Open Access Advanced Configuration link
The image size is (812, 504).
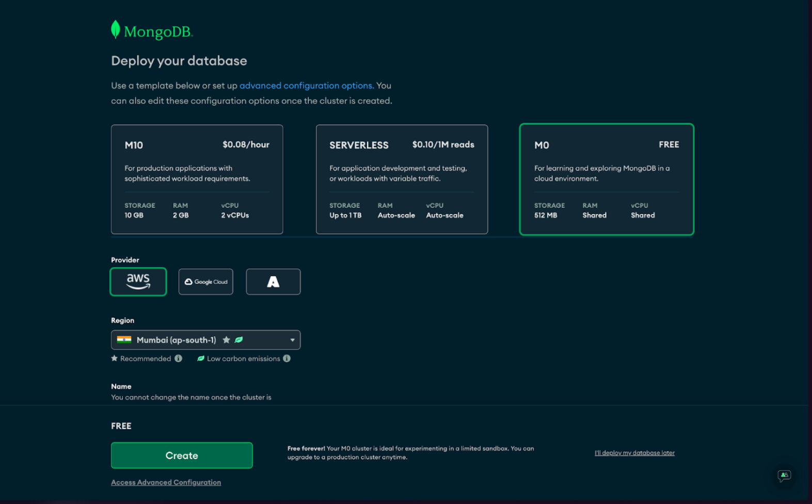pos(166,482)
